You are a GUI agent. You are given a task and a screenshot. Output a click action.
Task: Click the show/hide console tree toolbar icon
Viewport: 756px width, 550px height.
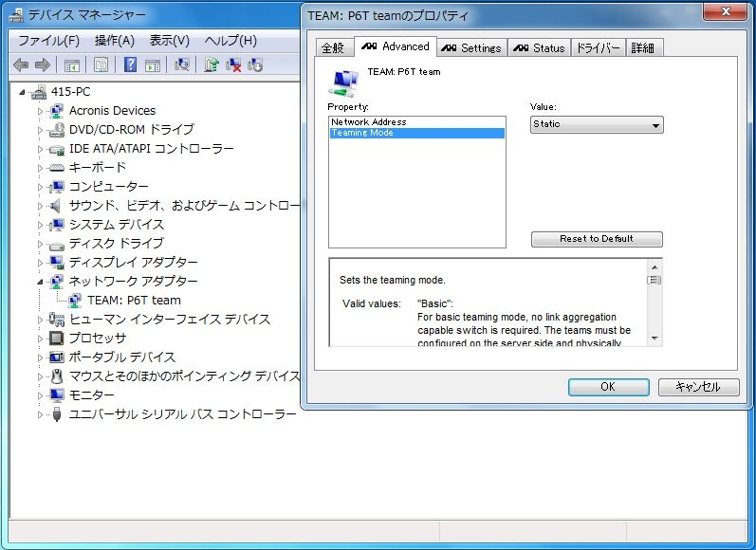point(71,64)
